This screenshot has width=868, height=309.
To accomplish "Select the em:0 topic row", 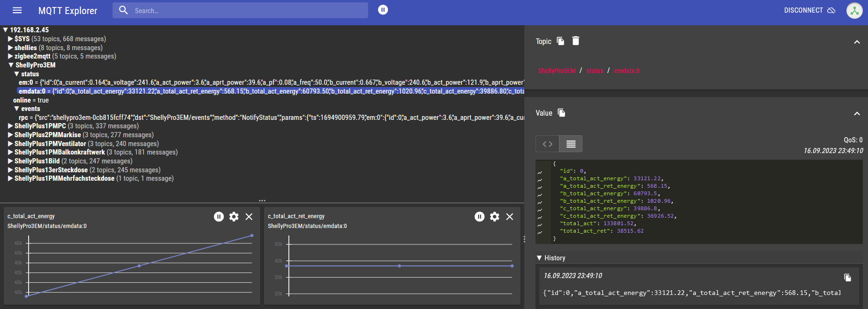I will (271, 82).
